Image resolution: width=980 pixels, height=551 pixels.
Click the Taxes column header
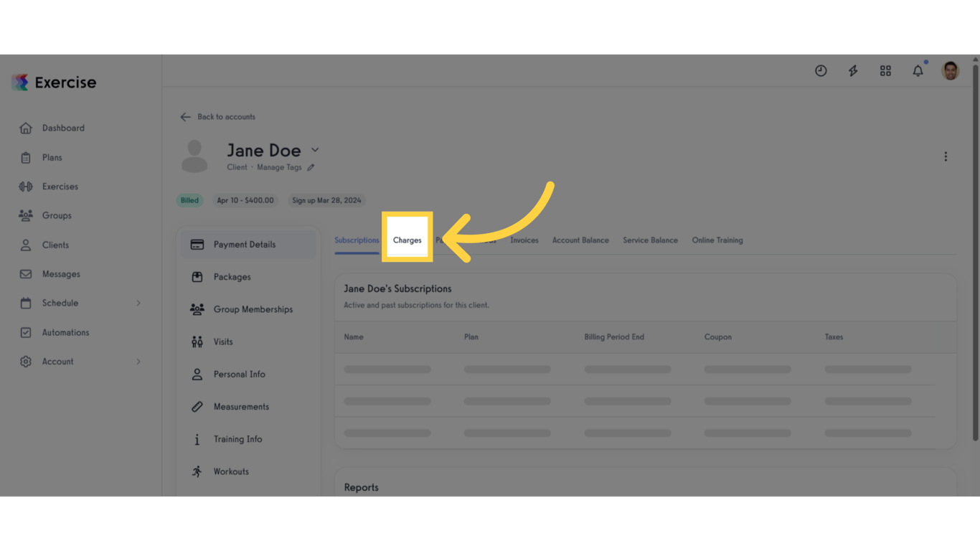[834, 337]
